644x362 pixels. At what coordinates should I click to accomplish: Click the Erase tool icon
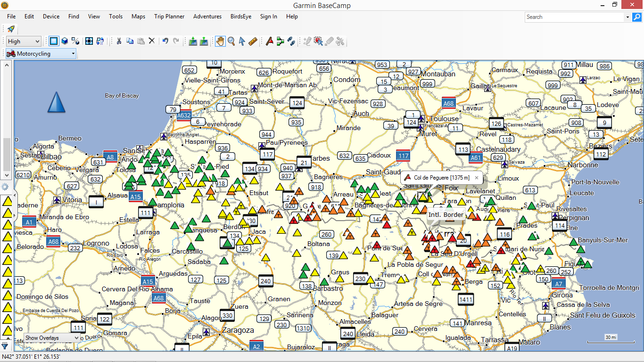point(329,41)
